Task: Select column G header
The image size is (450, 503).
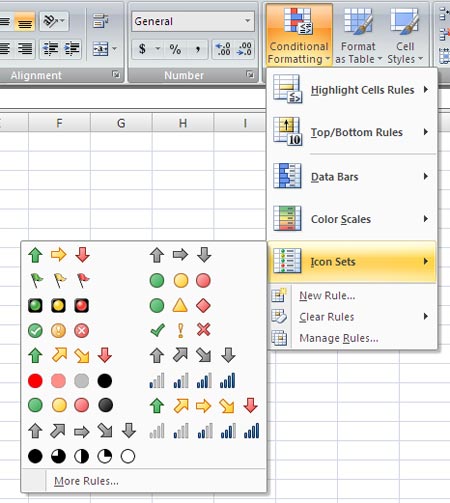Action: [121, 123]
